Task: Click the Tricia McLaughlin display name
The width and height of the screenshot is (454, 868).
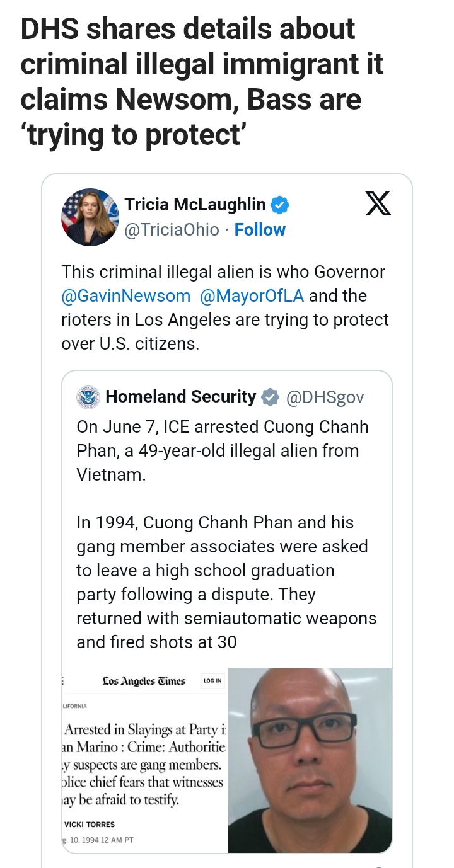Action: pos(195,205)
